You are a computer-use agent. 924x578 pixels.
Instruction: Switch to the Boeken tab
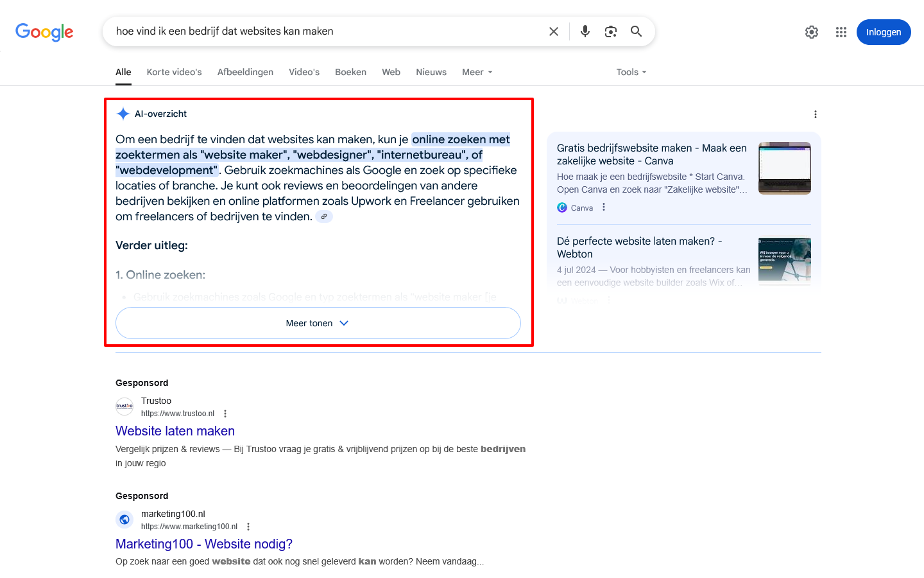click(x=350, y=72)
